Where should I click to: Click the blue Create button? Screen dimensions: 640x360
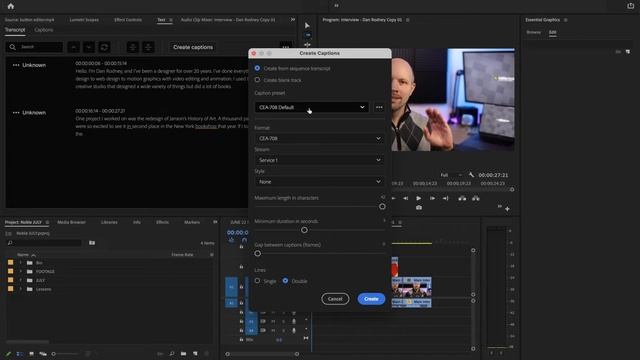pyautogui.click(x=371, y=299)
